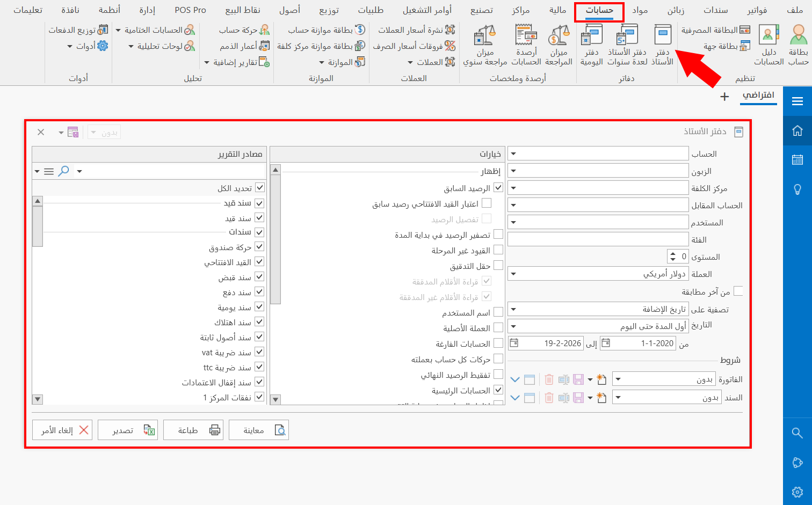Open ملف menu tab
This screenshot has height=505, width=812.
(x=795, y=10)
